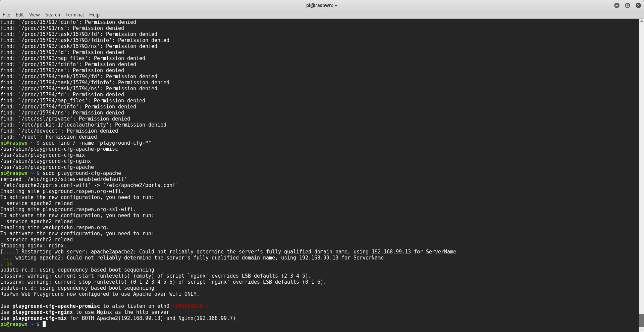Click the /etc/dovecot Permission denied line
Screen dimensions: 644x332
(59, 131)
